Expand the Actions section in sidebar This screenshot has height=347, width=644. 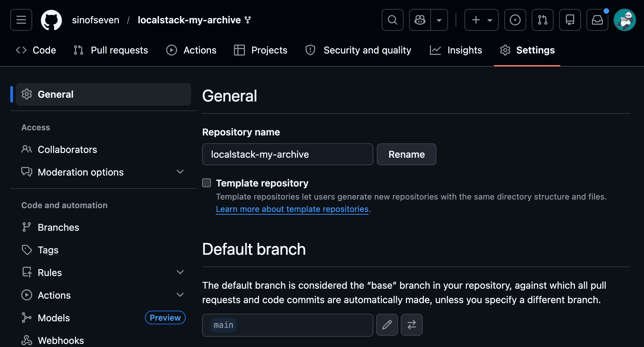click(180, 295)
